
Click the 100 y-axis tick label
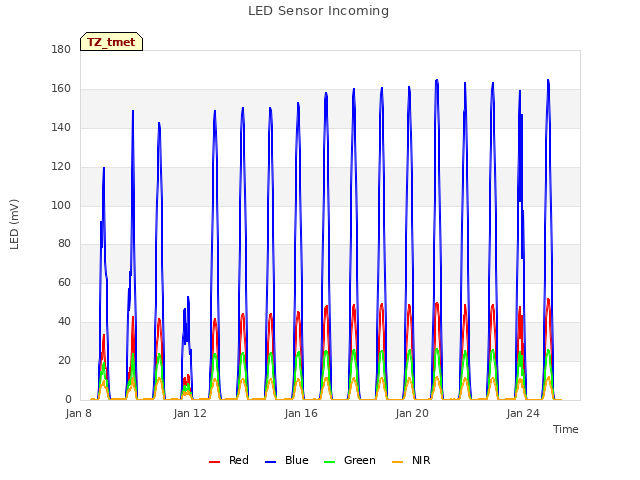pos(61,205)
